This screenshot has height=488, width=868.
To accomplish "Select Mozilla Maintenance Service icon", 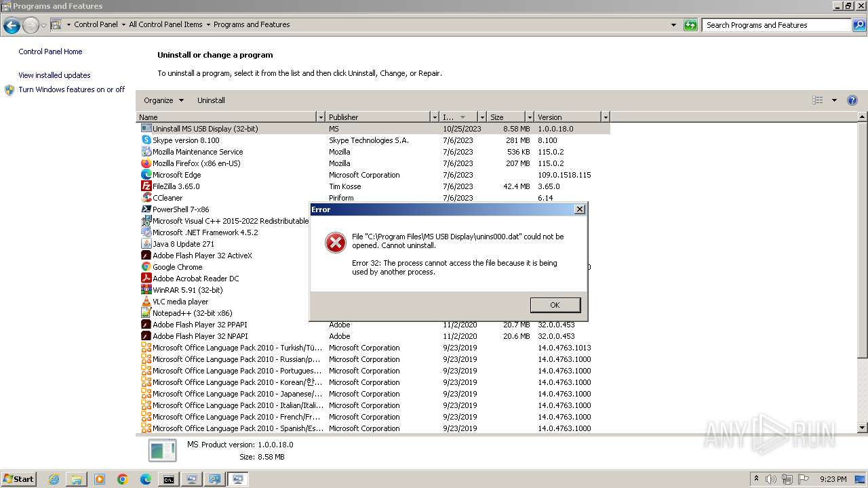I will (146, 152).
